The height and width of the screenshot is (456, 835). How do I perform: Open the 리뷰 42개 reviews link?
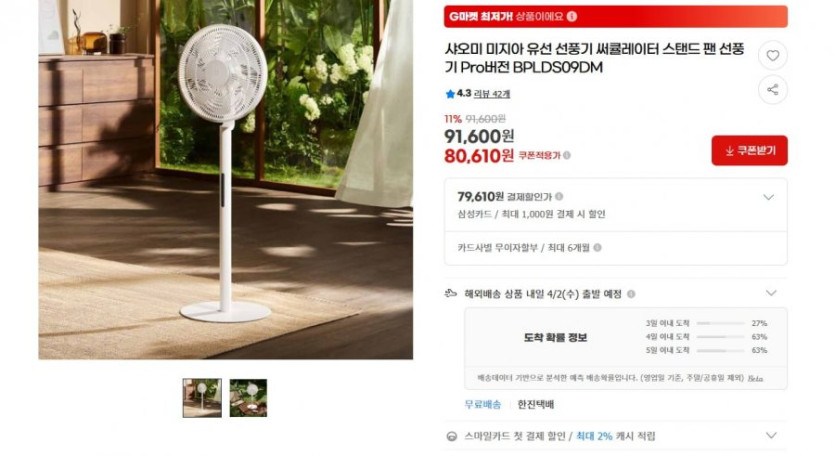(492, 94)
